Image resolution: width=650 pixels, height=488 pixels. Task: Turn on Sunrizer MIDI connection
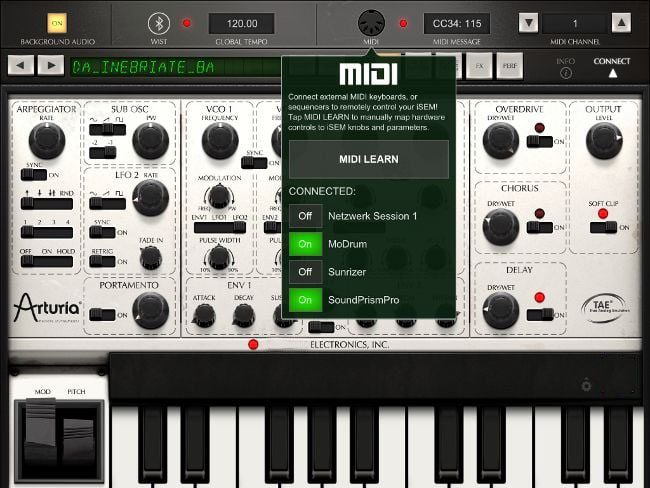point(305,272)
